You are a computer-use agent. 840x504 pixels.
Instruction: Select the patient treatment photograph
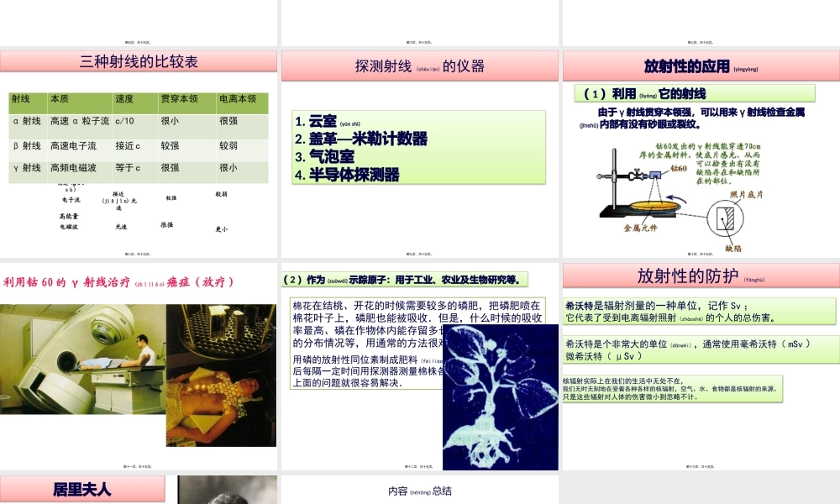tap(219, 371)
